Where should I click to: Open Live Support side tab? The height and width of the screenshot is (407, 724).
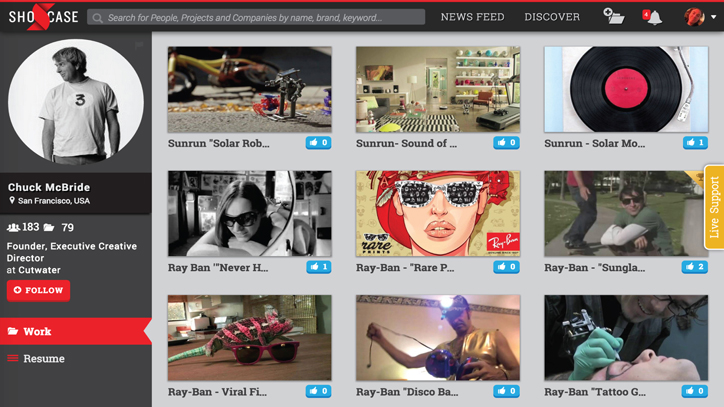(714, 207)
